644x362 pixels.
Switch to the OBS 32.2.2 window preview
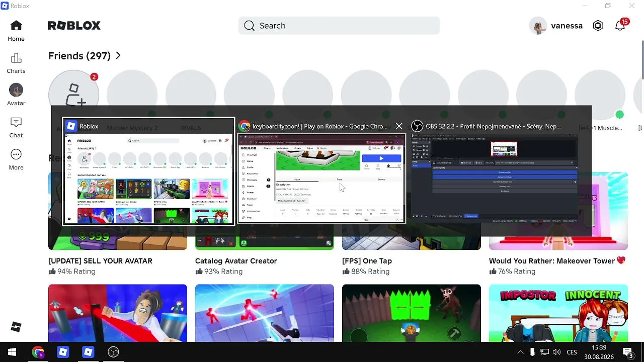(495, 171)
